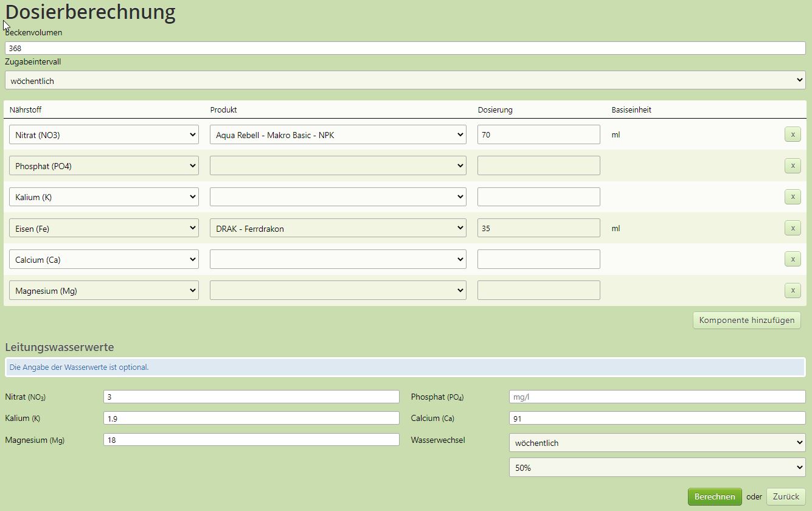Click the Wasserwechsel label
Image resolution: width=812 pixels, height=511 pixels.
click(x=438, y=439)
